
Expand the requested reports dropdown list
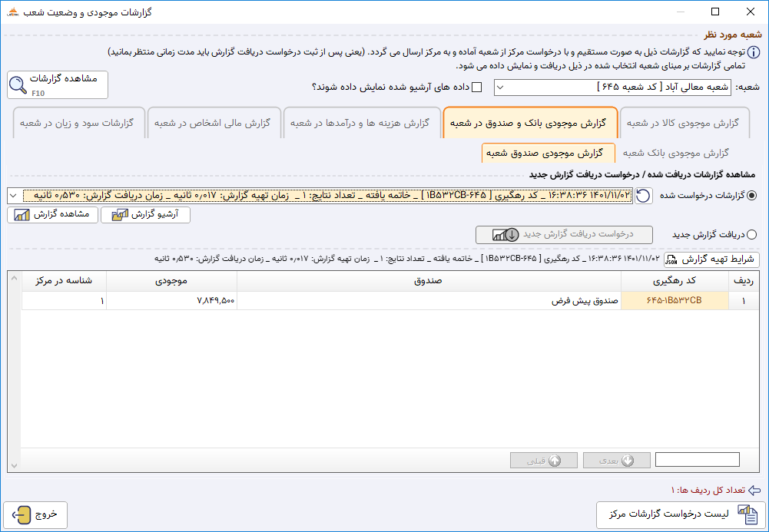13,196
